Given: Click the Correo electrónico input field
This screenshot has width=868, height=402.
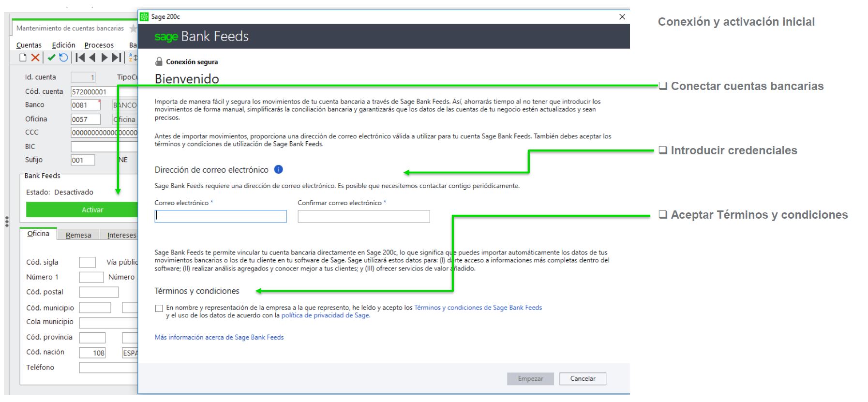Looking at the screenshot, I should click(221, 216).
